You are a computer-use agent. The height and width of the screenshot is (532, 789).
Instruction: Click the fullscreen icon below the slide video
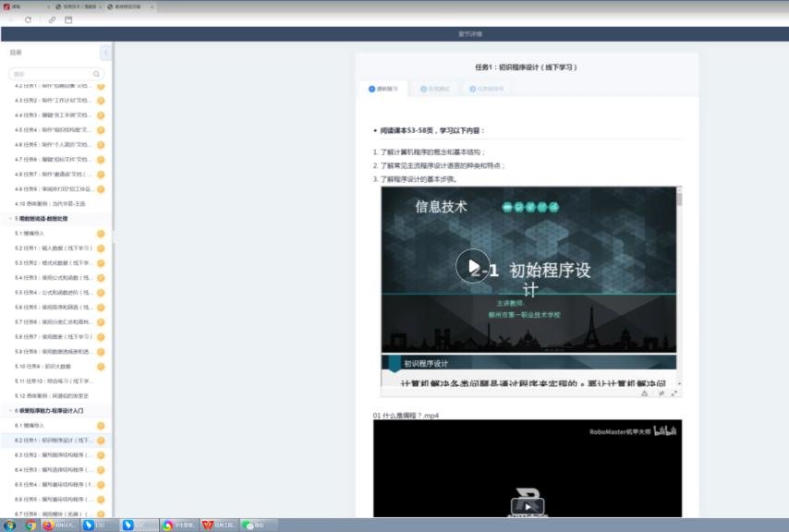(x=674, y=393)
